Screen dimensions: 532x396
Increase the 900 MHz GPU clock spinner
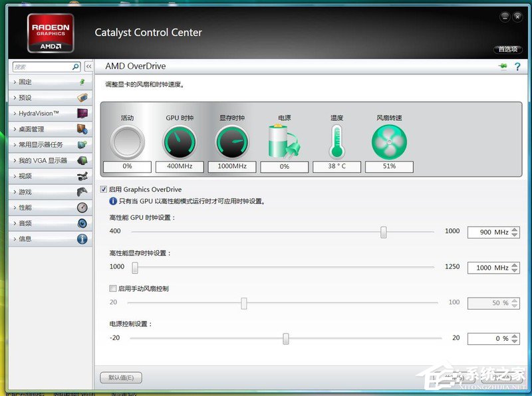(x=515, y=229)
